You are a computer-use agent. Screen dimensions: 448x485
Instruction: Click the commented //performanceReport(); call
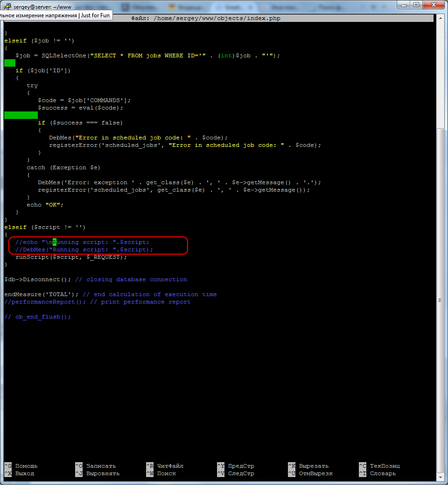point(45,302)
